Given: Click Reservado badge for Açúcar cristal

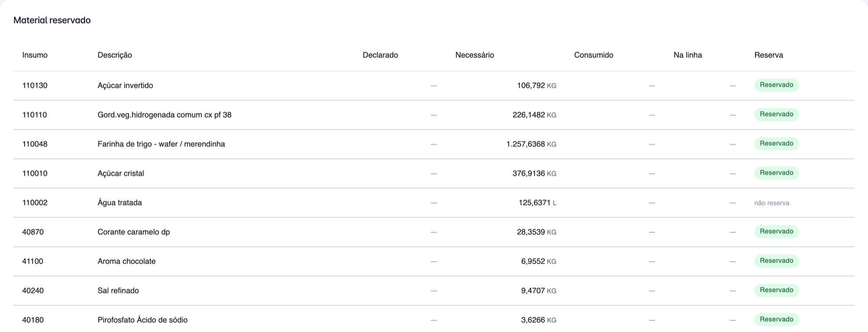Looking at the screenshot, I should click(x=776, y=173).
